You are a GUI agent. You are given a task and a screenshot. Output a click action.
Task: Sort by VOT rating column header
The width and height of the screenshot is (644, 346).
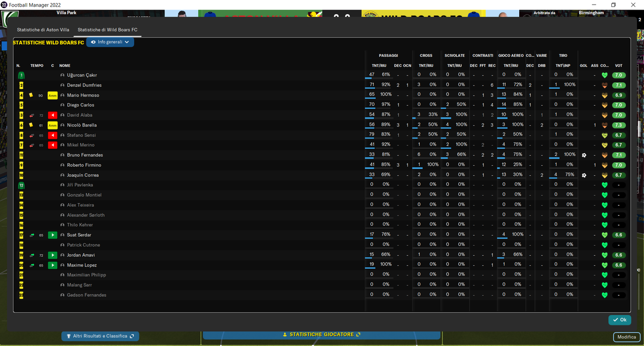tap(619, 65)
